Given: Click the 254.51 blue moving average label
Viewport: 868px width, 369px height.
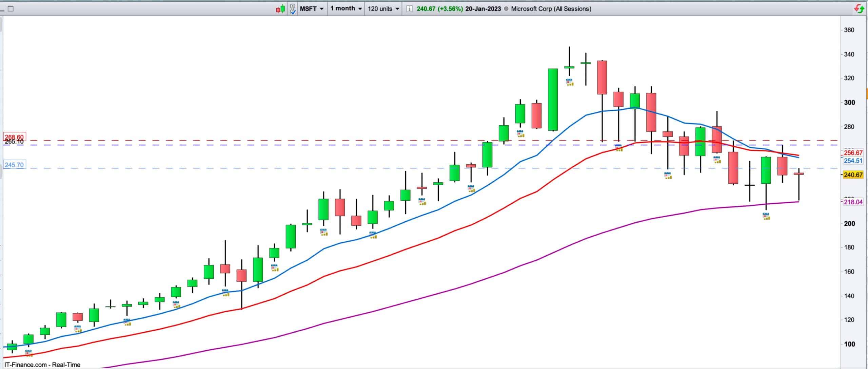Looking at the screenshot, I should coord(853,161).
